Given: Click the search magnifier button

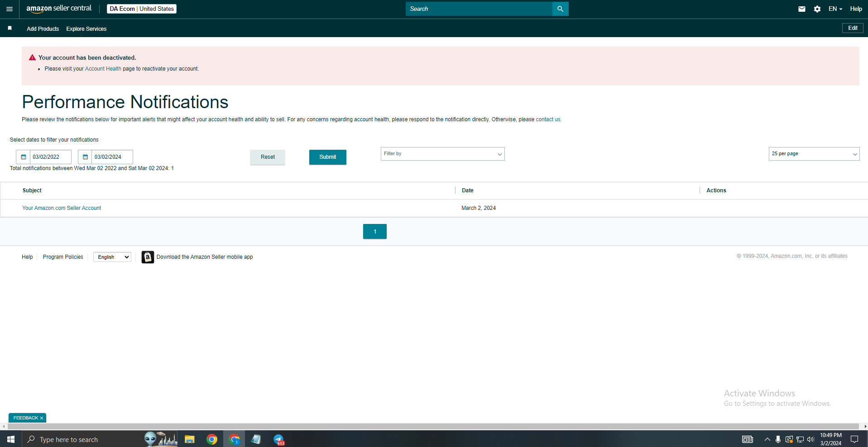Looking at the screenshot, I should 560,9.
